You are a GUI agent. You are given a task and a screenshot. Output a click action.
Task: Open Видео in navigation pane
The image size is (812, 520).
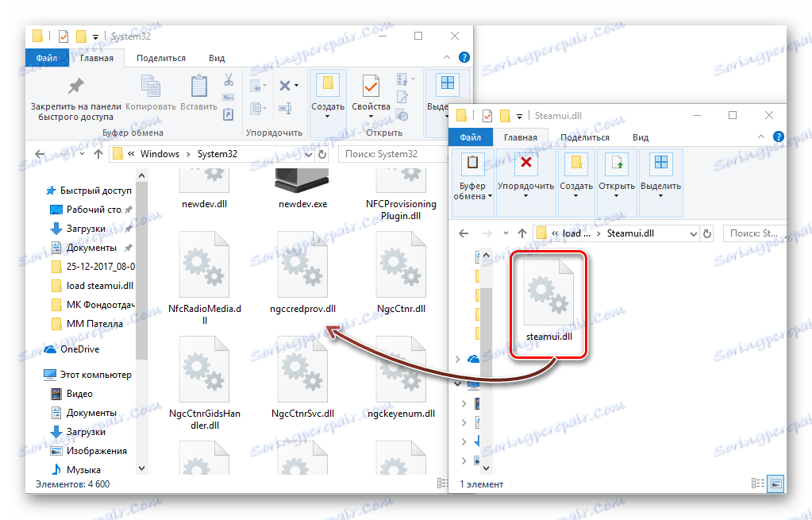point(72,394)
